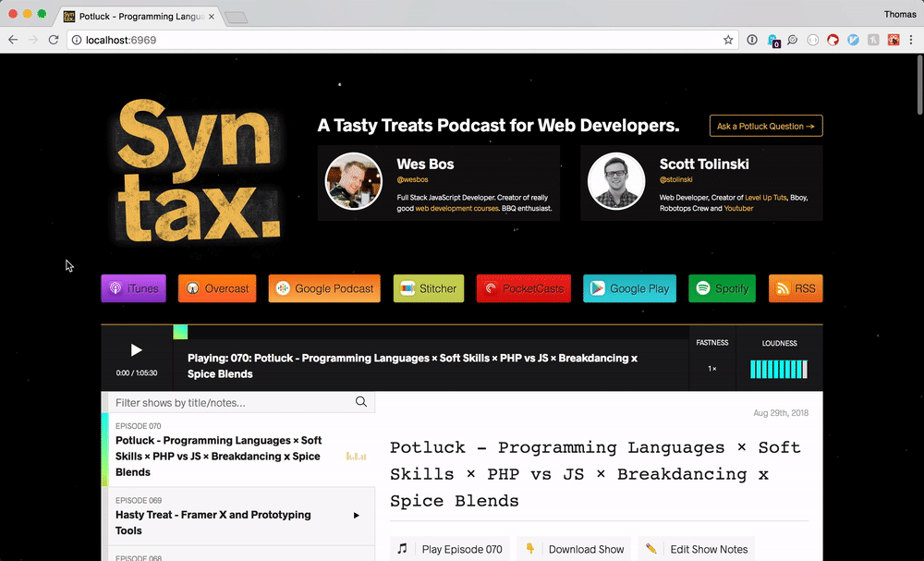Click the search magnifier icon in filter box

click(361, 402)
